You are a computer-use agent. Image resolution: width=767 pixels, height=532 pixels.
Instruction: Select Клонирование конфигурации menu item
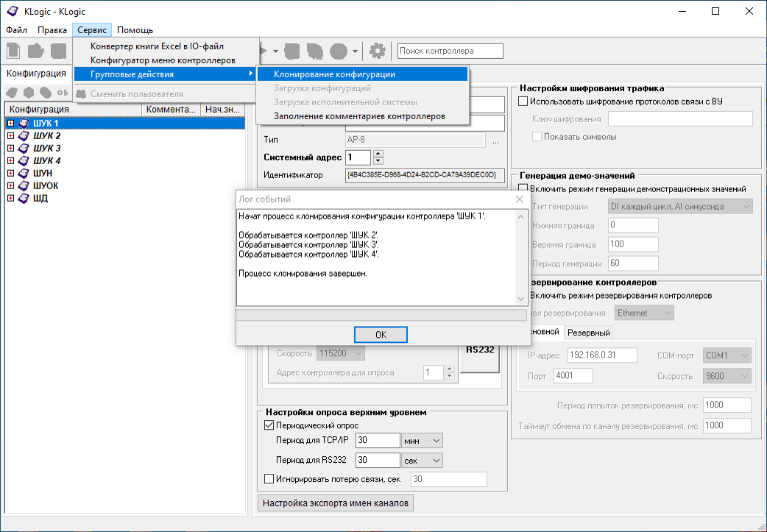point(334,74)
